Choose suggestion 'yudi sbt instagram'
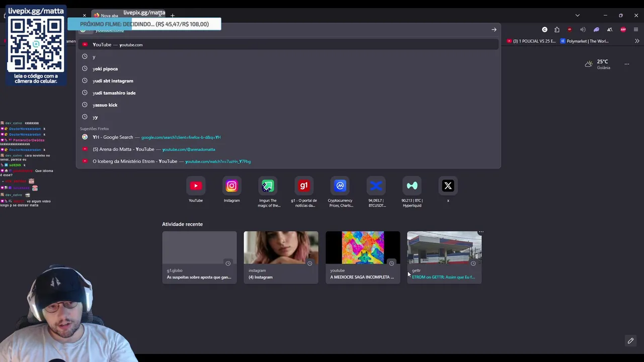The width and height of the screenshot is (644, 362). click(x=288, y=81)
